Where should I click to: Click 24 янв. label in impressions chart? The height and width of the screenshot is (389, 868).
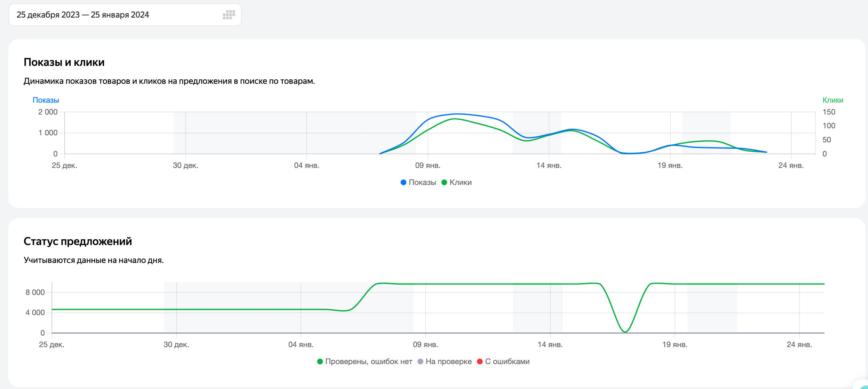click(x=791, y=165)
